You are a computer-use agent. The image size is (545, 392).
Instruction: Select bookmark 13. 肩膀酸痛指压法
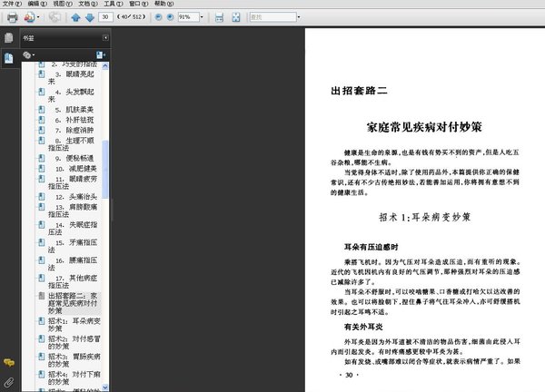73,211
